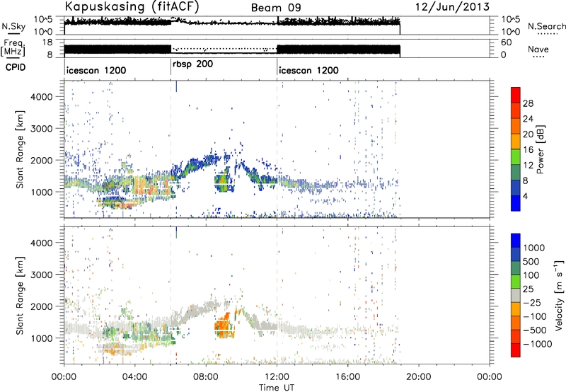Click the 'Kapuskasing (fitACF)' title

pyautogui.click(x=132, y=7)
